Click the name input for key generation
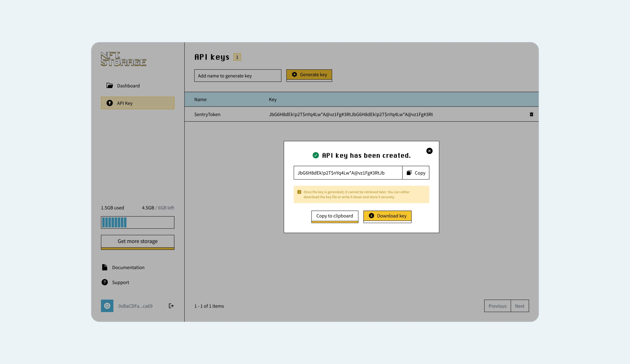This screenshot has height=364, width=630. (238, 75)
